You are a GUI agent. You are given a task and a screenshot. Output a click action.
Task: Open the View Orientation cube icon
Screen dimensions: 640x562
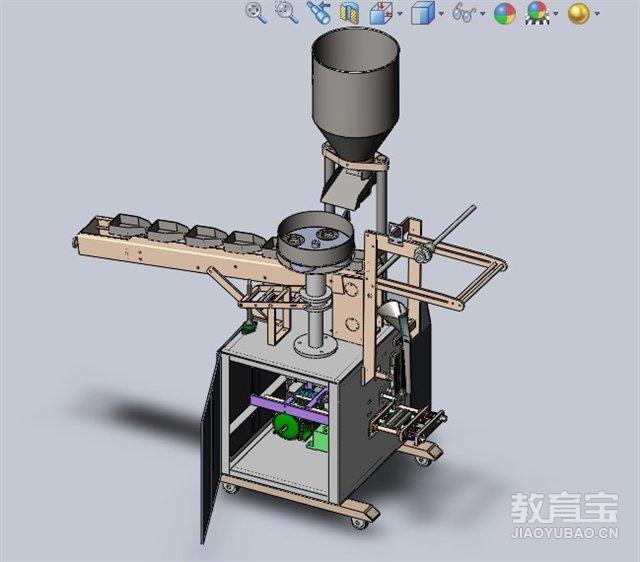380,13
